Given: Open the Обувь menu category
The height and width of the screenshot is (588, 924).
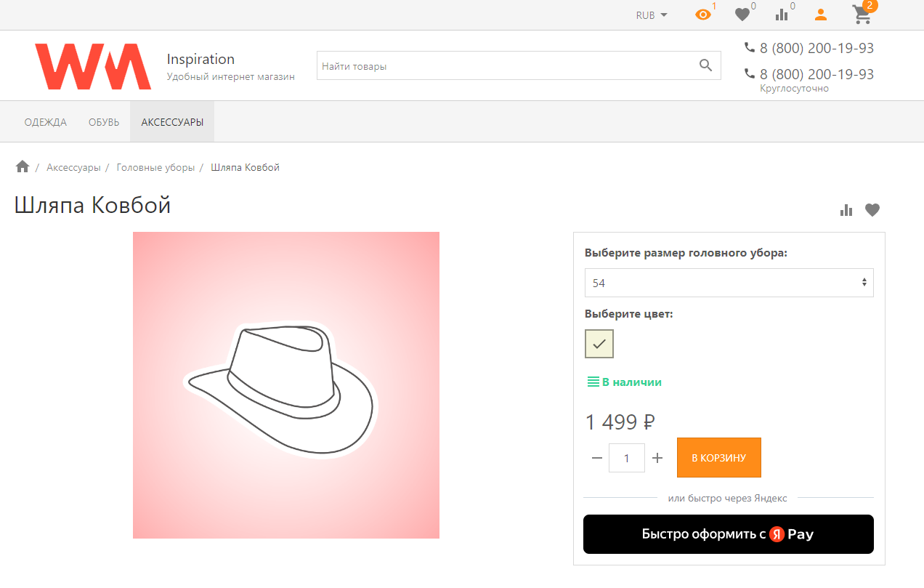Looking at the screenshot, I should pyautogui.click(x=104, y=122).
